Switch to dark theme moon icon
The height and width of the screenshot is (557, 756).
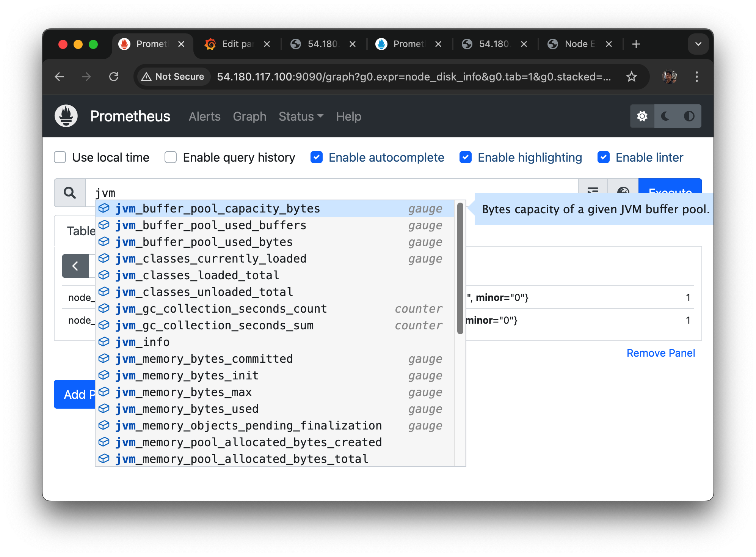pos(665,116)
